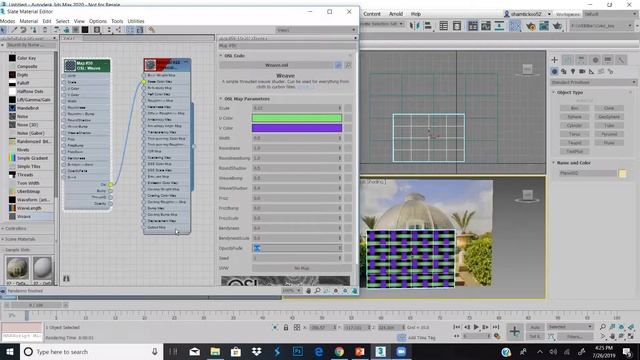Open the Modes menu in Slate editor
The width and height of the screenshot is (640, 360).
(7, 21)
